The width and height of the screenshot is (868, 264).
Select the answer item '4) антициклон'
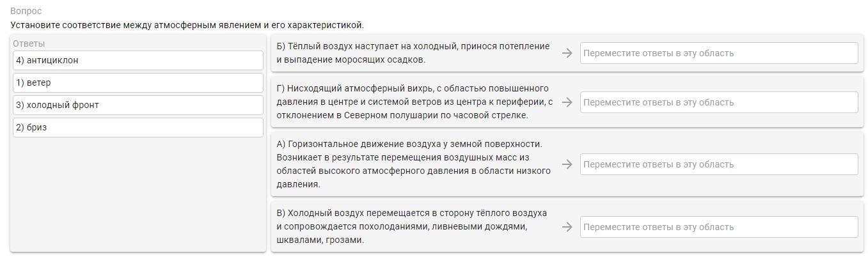pos(138,60)
